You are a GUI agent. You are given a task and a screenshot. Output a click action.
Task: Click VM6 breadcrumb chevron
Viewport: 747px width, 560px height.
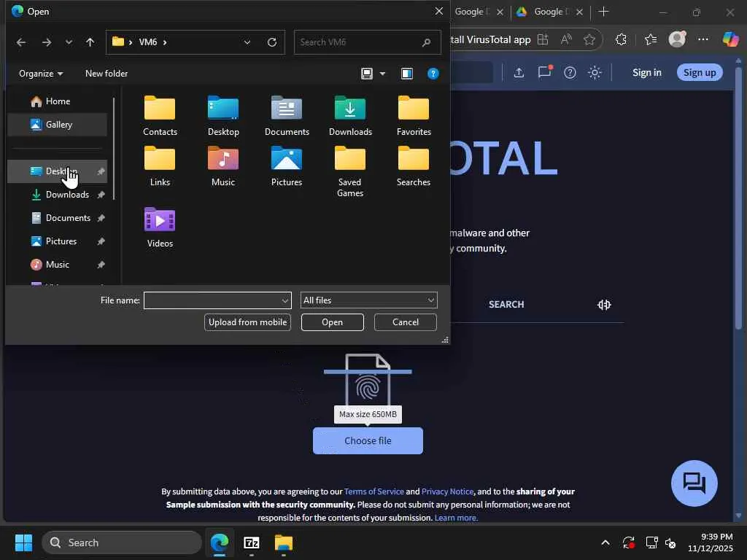pos(165,42)
